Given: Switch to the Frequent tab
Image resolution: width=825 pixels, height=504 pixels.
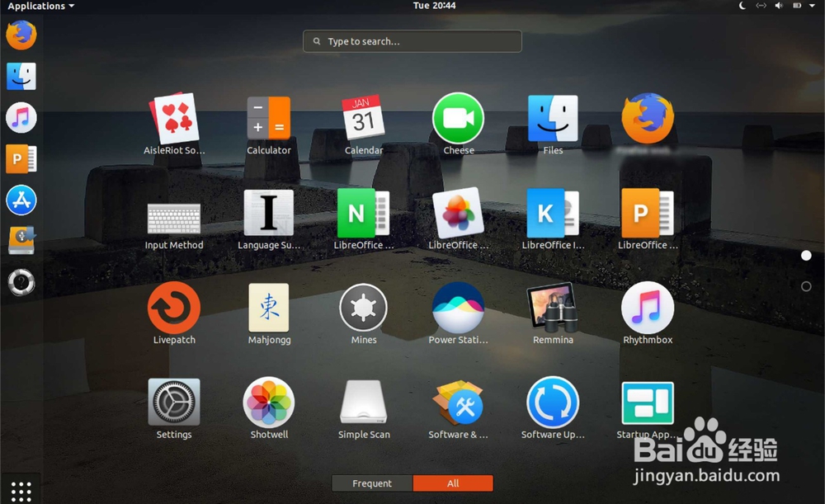Looking at the screenshot, I should (x=372, y=483).
